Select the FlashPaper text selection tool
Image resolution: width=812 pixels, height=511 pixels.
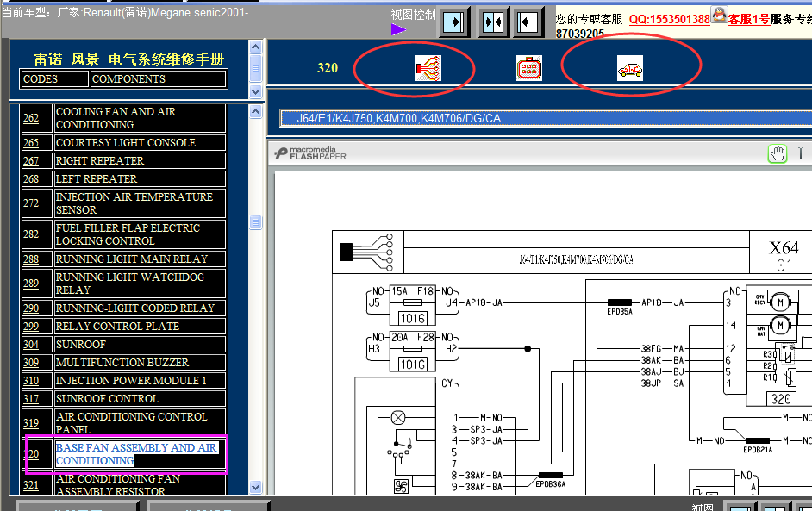801,153
